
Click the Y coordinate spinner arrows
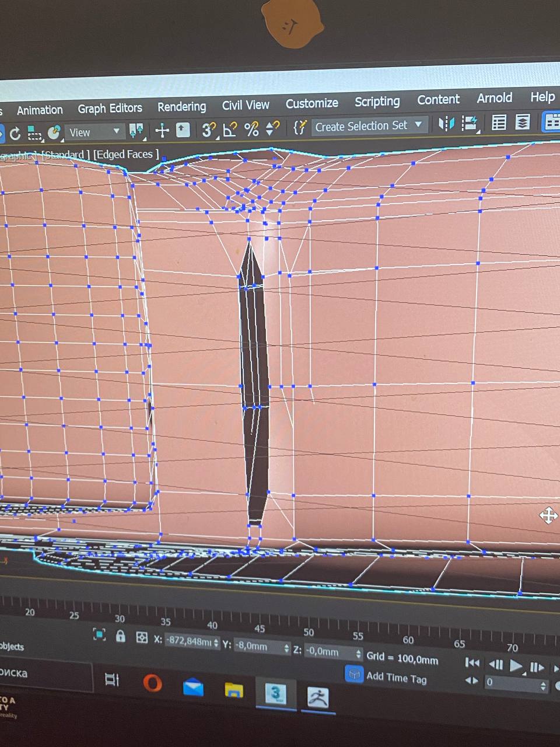click(286, 648)
